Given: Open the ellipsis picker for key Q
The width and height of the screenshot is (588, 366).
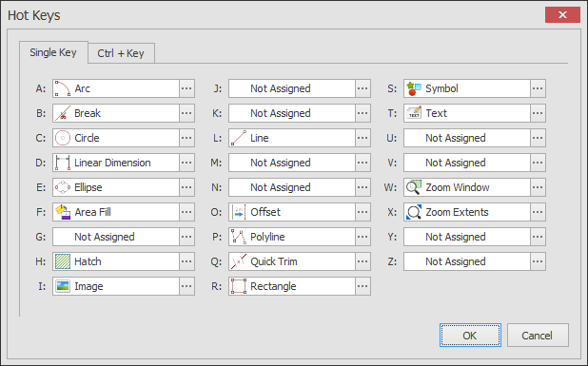Looking at the screenshot, I should point(363,261).
